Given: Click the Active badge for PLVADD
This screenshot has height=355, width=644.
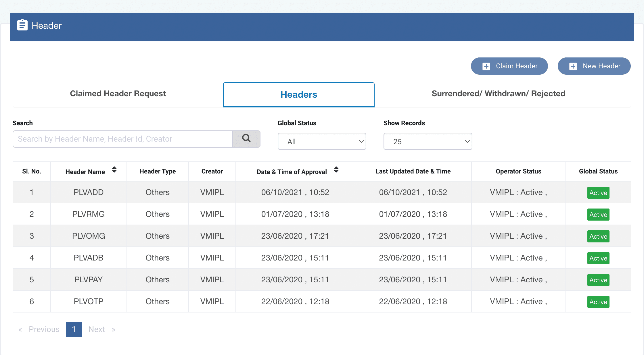Looking at the screenshot, I should click(x=598, y=193).
